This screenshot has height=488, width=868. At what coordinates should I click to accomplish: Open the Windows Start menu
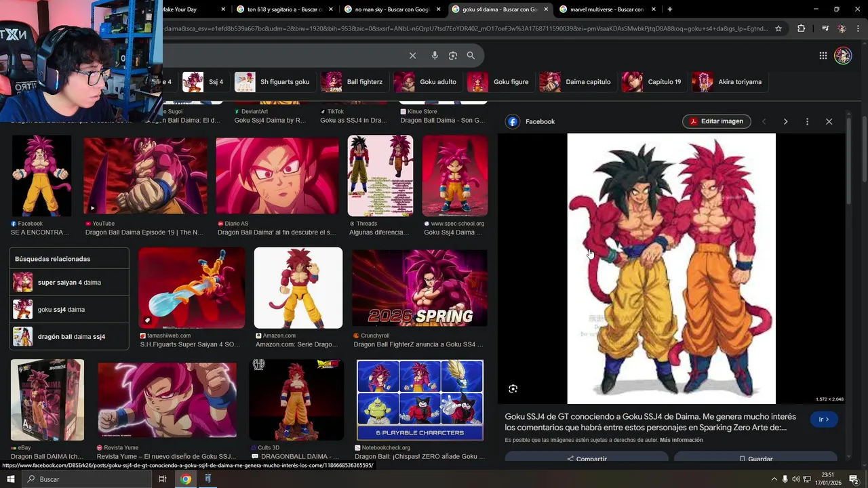pos(10,479)
